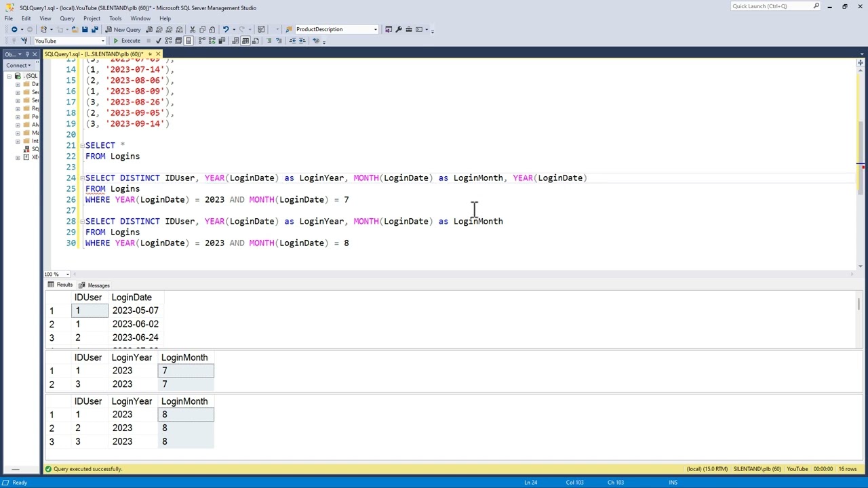Viewport: 868px width, 488px height.
Task: Click the Comment out selected lines icon
Action: point(269,41)
